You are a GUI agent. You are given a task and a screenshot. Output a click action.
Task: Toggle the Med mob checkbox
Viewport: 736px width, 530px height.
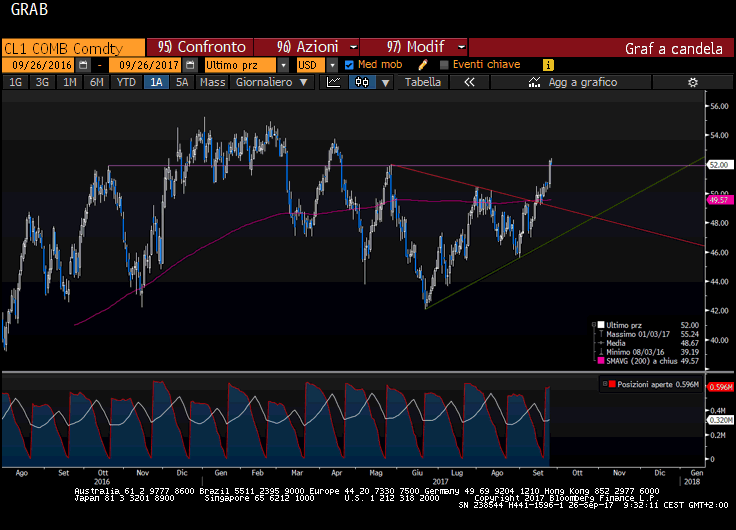[349, 65]
